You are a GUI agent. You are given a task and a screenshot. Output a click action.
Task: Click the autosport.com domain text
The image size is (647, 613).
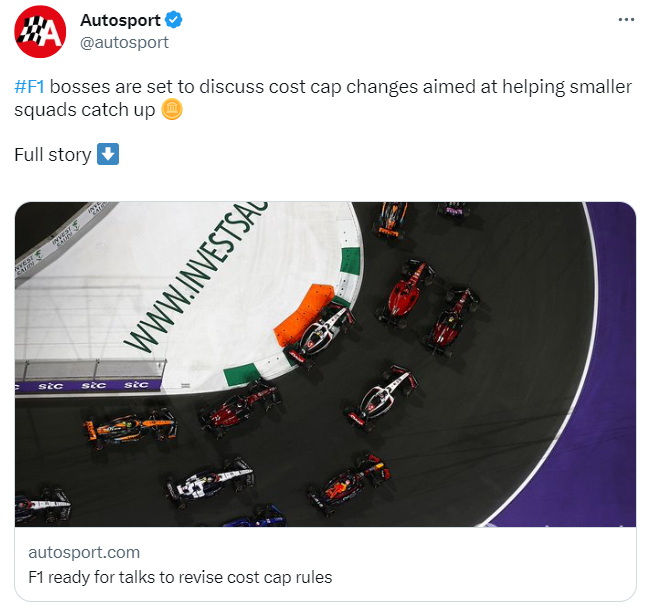[x=84, y=552]
